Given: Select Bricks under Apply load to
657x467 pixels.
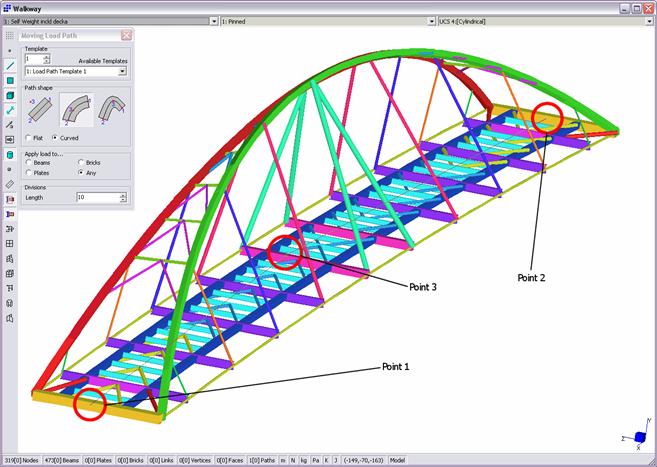Looking at the screenshot, I should (82, 162).
